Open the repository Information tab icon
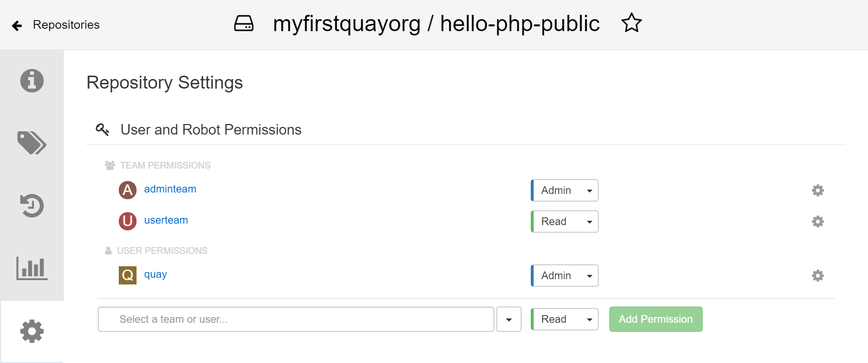This screenshot has width=868, height=363. click(32, 80)
